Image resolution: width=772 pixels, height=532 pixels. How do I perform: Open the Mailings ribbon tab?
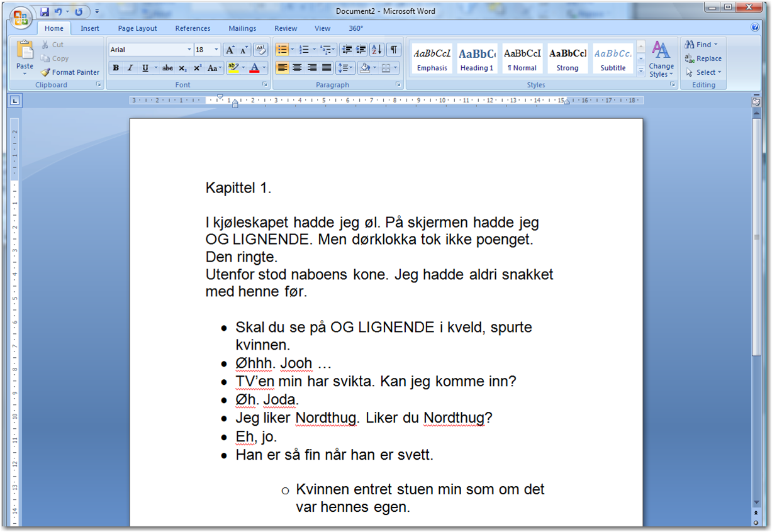pyautogui.click(x=242, y=28)
